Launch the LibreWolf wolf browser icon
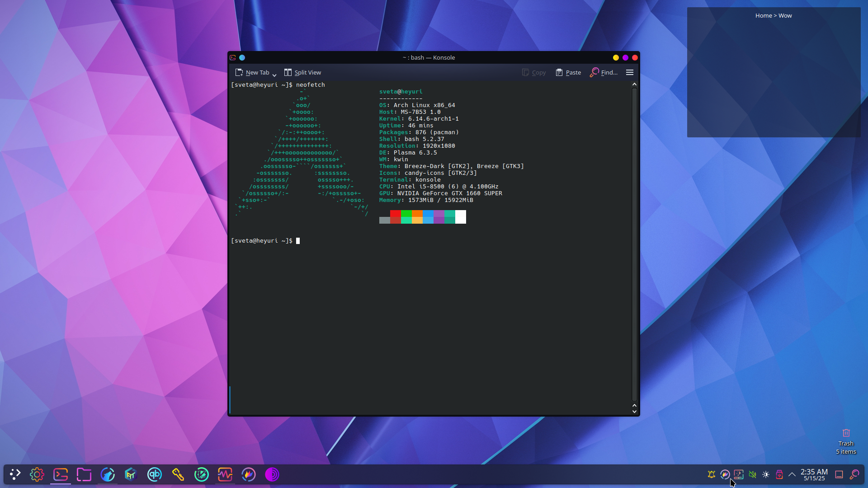 108,474
